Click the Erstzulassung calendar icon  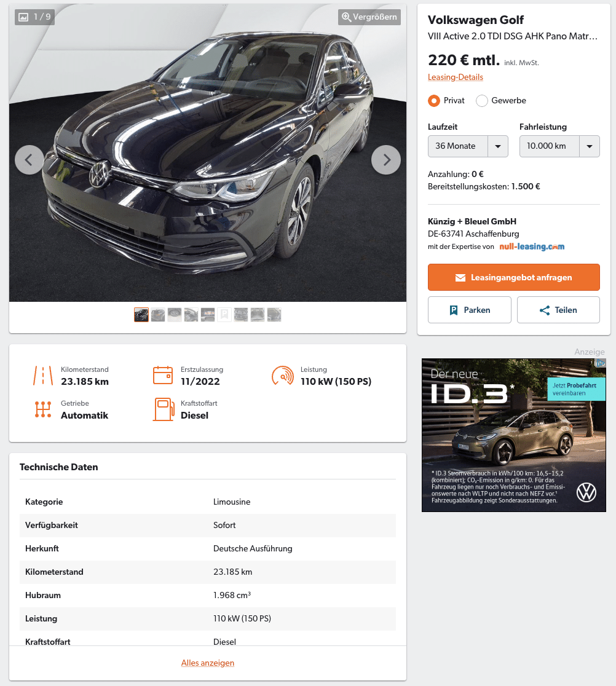pyautogui.click(x=163, y=376)
